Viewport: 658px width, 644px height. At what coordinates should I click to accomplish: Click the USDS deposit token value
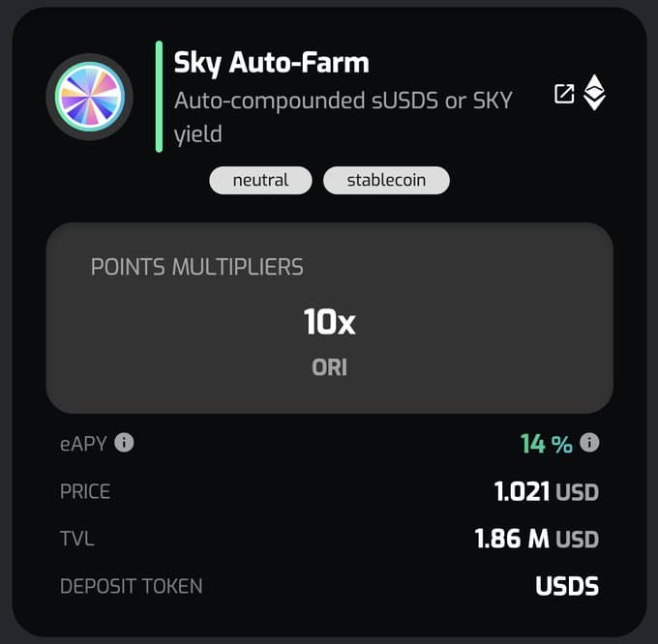click(567, 586)
